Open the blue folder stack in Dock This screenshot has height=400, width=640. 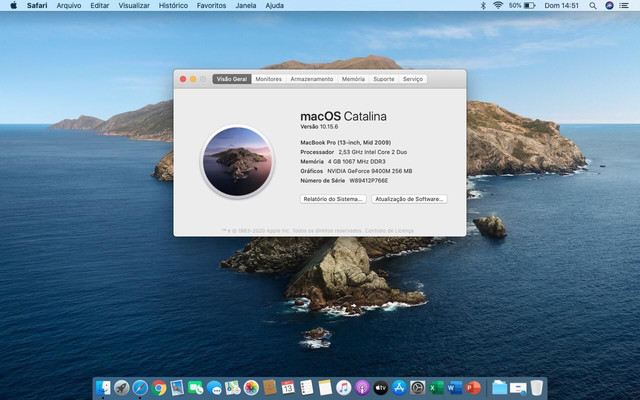tap(499, 387)
